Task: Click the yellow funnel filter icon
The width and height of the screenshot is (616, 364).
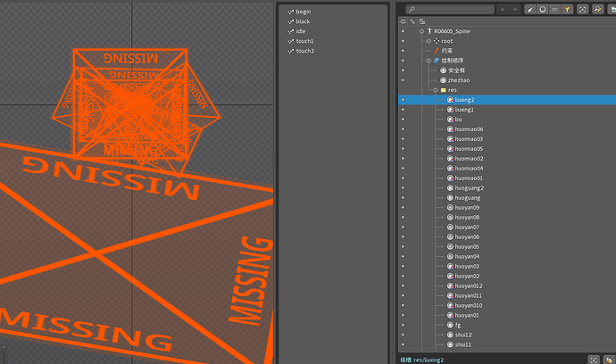Action: [567, 9]
